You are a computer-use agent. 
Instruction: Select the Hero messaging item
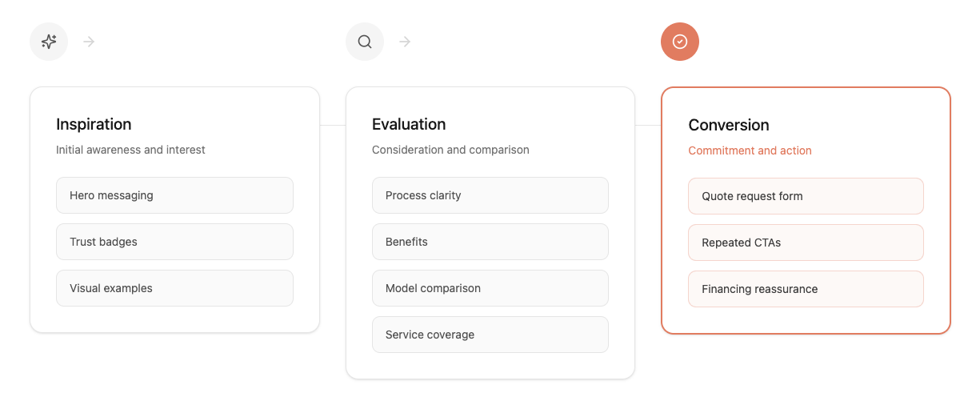(x=174, y=195)
